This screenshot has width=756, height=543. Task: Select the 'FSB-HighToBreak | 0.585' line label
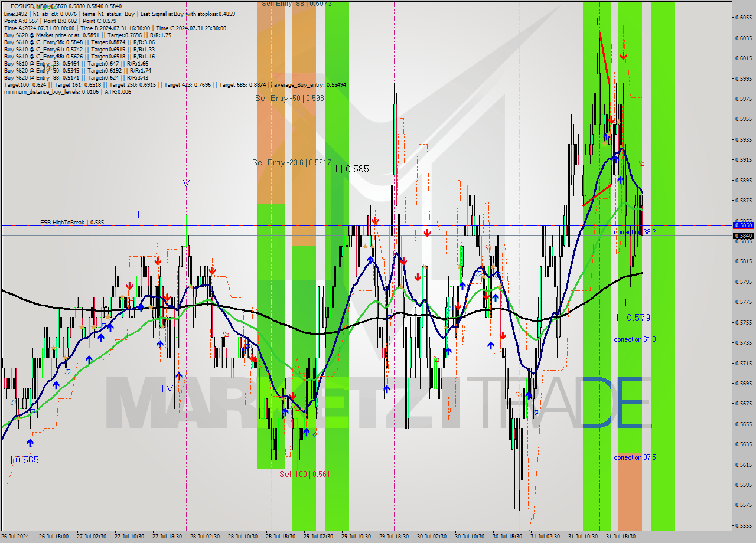(x=72, y=223)
